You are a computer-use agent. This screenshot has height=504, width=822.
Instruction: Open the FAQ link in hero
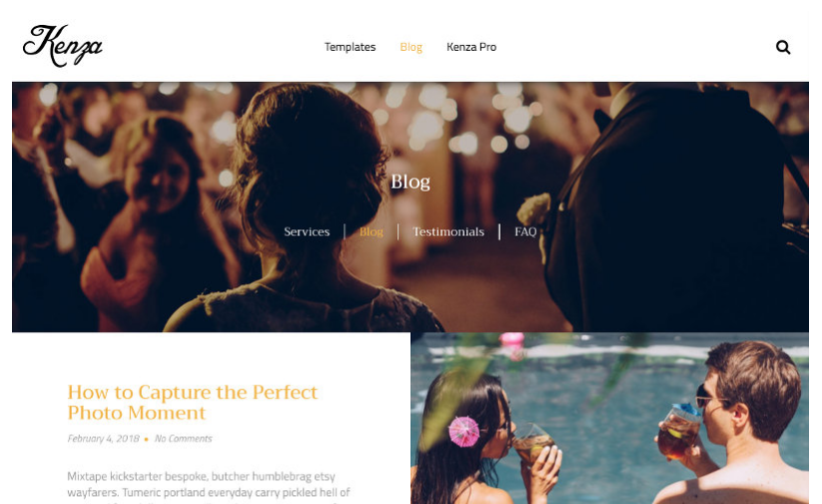(x=525, y=232)
